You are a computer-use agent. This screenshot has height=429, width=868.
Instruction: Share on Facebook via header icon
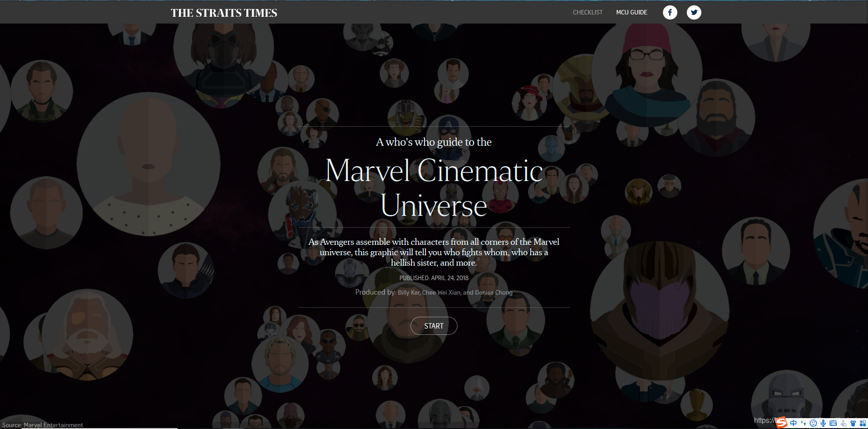click(670, 12)
